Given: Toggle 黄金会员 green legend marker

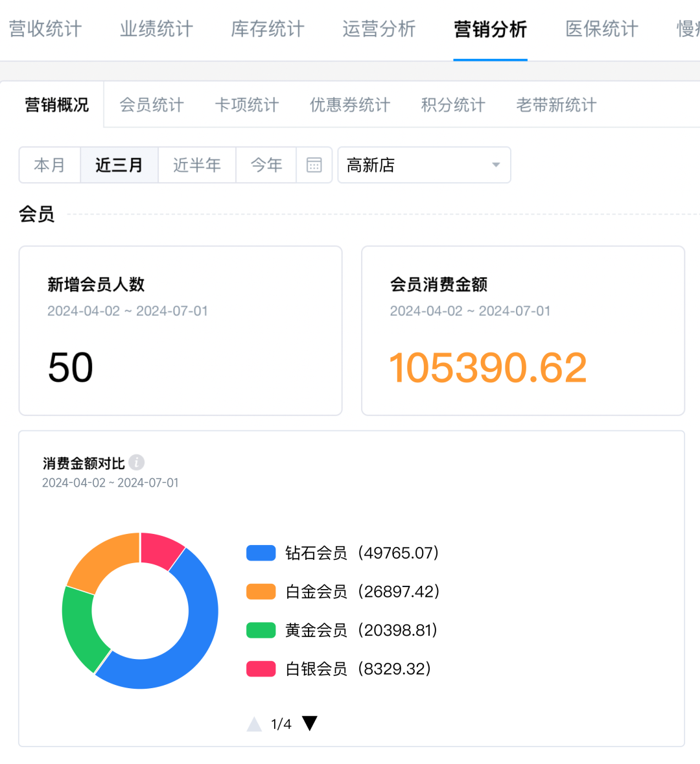Looking at the screenshot, I should point(261,630).
